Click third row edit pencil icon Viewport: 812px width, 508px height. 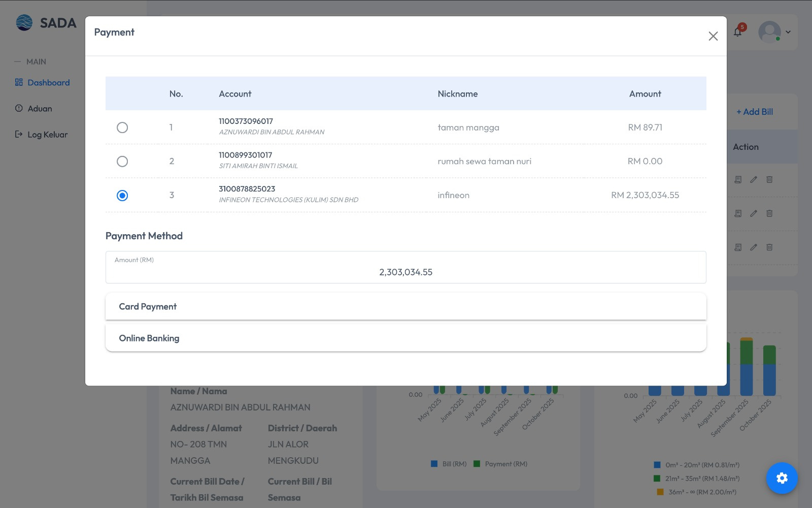[754, 247]
